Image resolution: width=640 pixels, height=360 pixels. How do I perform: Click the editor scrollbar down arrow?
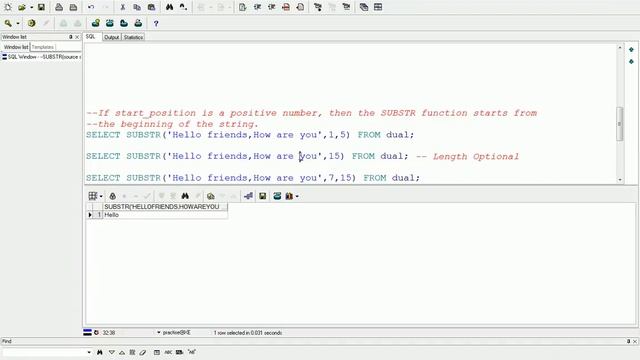point(620,180)
